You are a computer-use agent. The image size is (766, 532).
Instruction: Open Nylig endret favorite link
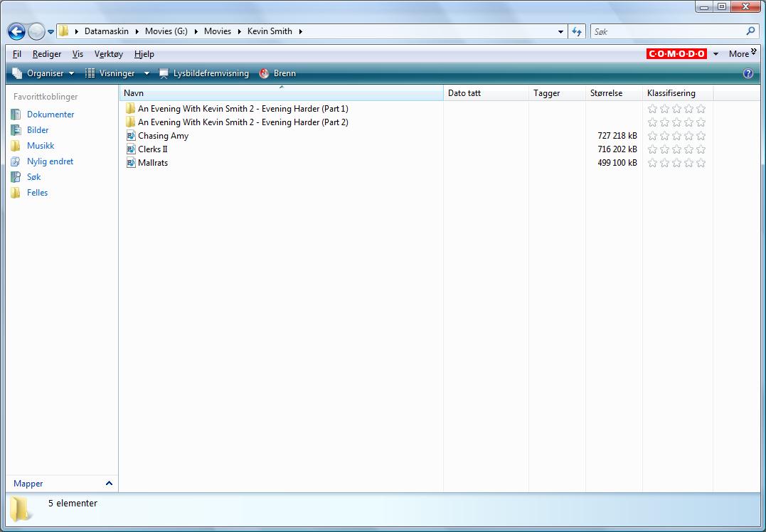coord(50,161)
